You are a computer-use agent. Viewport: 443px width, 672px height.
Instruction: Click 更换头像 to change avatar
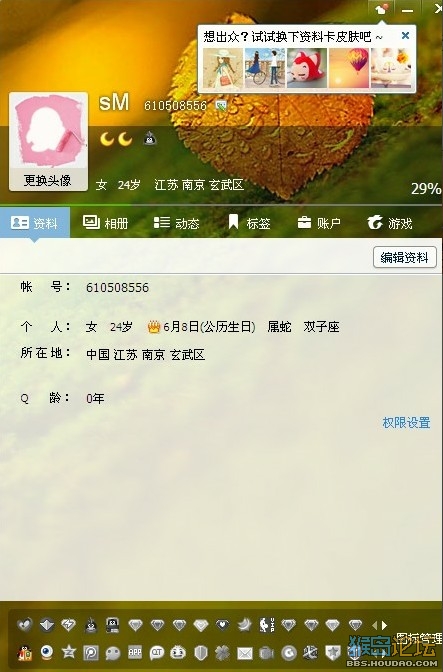pos(48,180)
